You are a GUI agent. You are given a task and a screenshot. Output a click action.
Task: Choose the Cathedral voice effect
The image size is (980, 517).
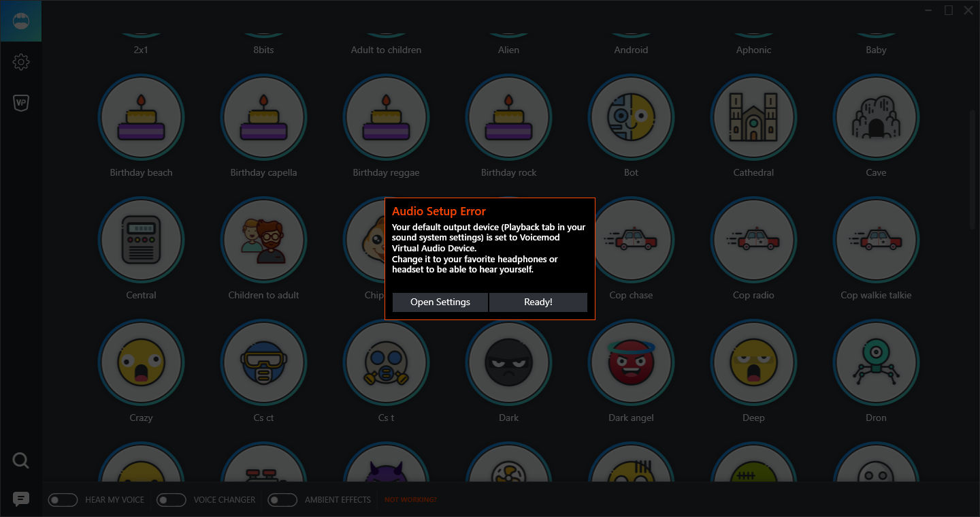(x=753, y=117)
